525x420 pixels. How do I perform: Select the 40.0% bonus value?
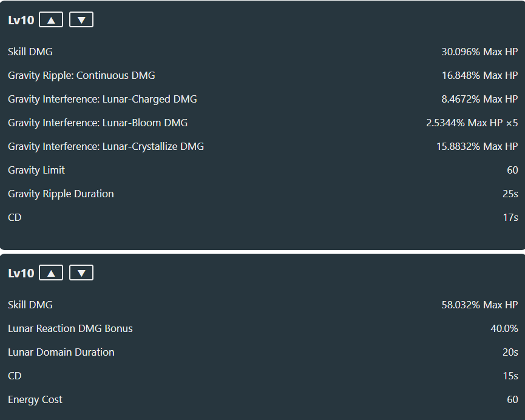[x=504, y=328]
